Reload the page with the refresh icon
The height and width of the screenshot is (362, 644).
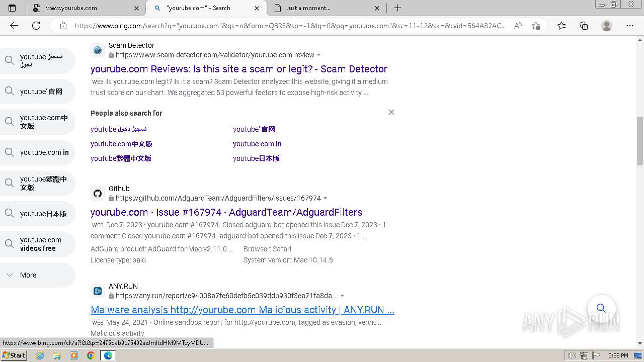36,26
